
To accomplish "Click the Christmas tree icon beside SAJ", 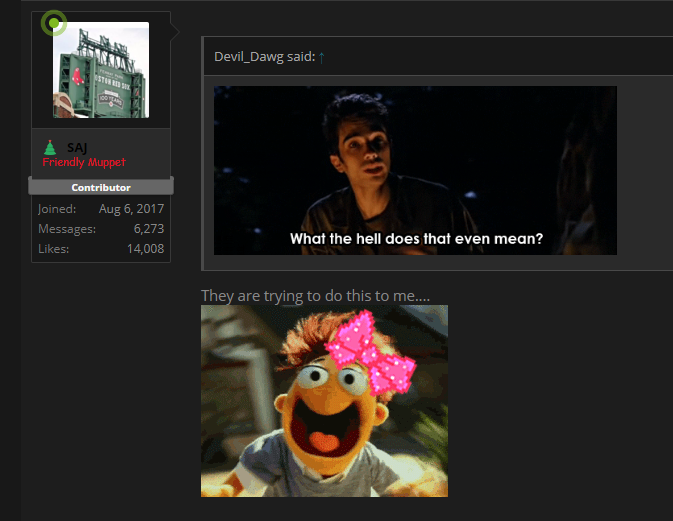I will tap(50, 148).
